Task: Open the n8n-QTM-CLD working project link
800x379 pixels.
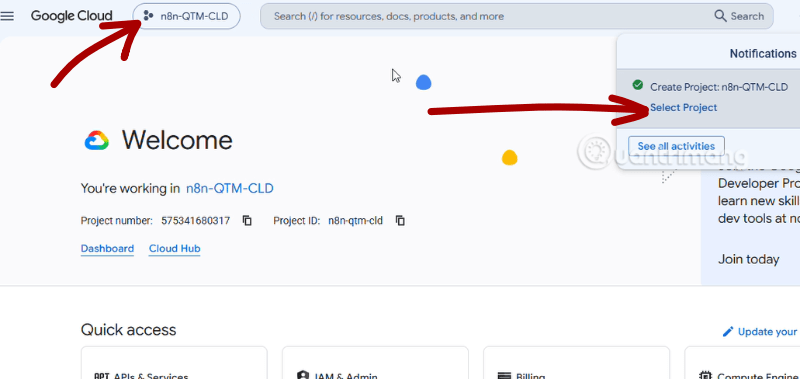Action: [x=230, y=189]
